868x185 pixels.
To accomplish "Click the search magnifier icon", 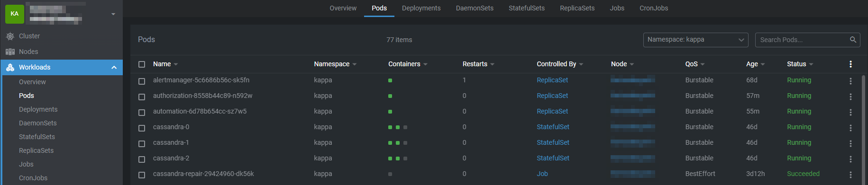I will click(x=853, y=40).
